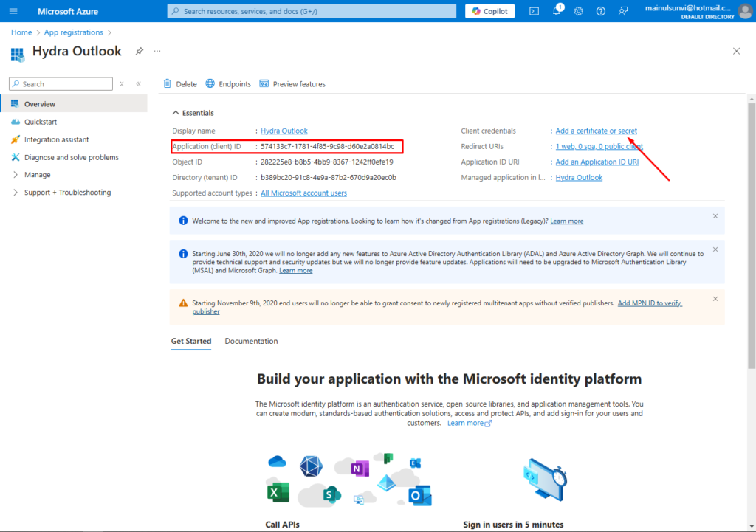Click the page vertical scrollbar
The width and height of the screenshot is (756, 532).
[752, 236]
